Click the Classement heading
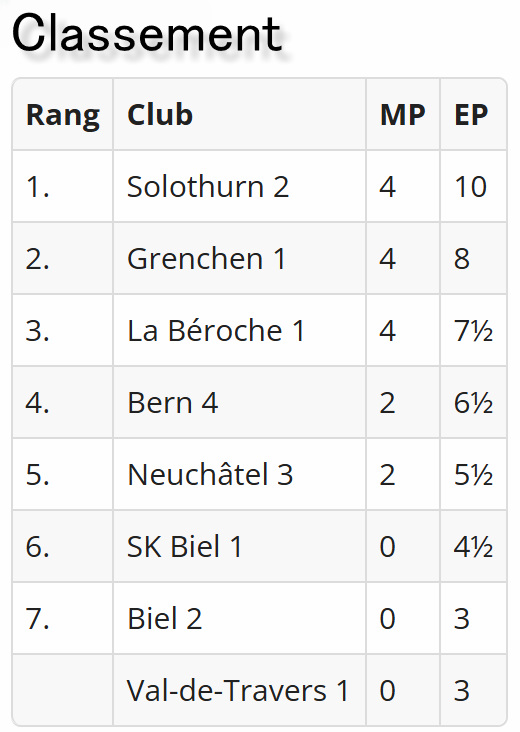Image resolution: width=520 pixels, height=732 pixels. (146, 34)
